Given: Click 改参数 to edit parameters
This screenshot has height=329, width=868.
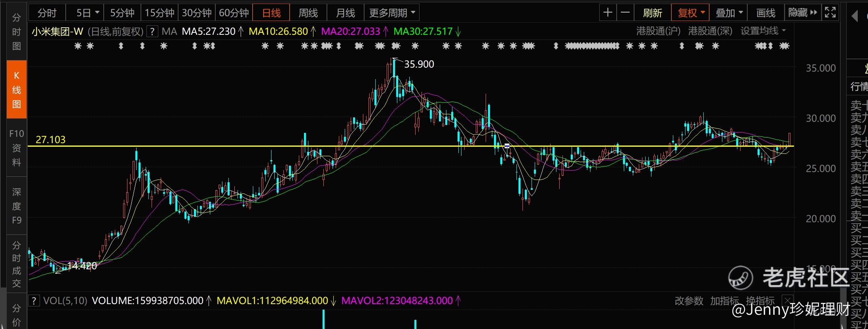Looking at the screenshot, I should pos(689,301).
